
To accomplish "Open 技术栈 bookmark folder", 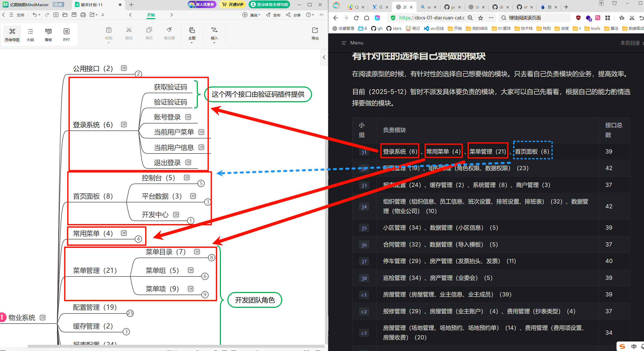I will 524,28.
